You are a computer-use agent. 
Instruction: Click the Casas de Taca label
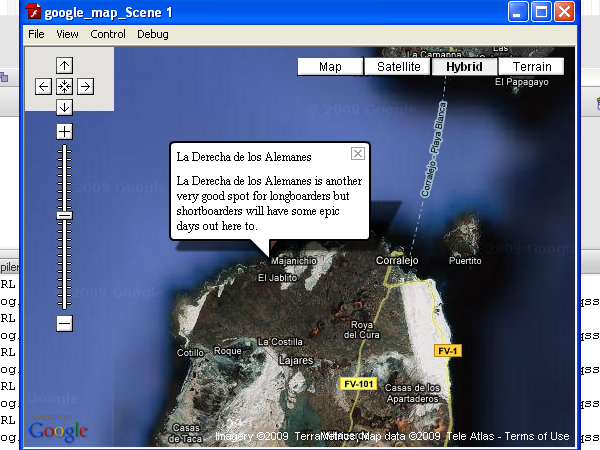point(185,433)
